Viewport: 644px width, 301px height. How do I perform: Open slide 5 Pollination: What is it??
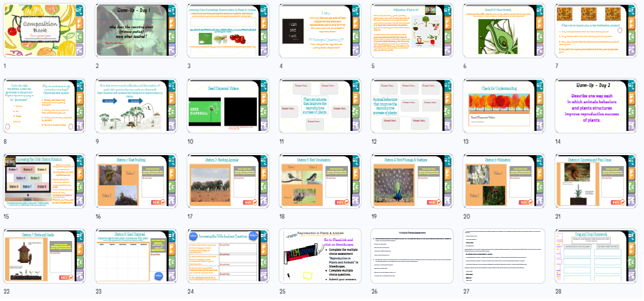point(412,31)
